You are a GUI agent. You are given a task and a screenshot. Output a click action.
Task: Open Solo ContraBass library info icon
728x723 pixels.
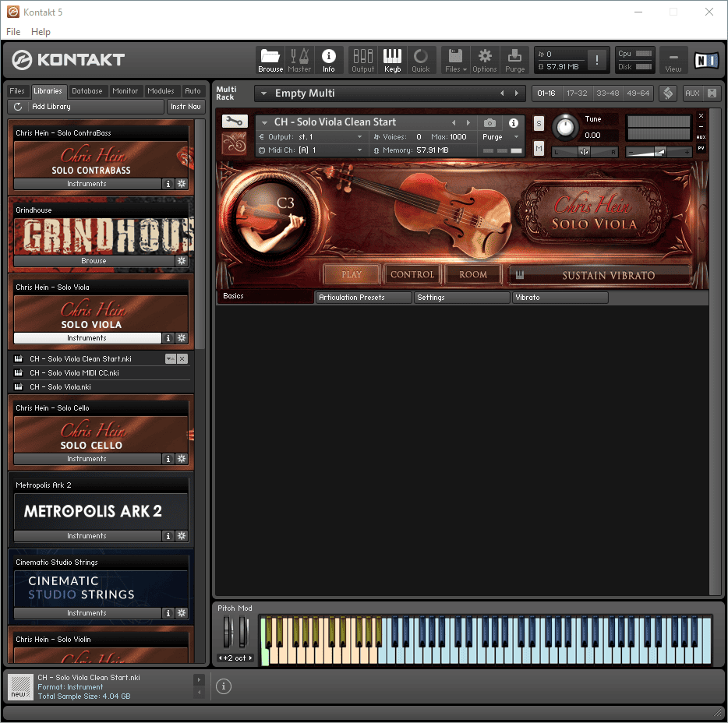168,184
